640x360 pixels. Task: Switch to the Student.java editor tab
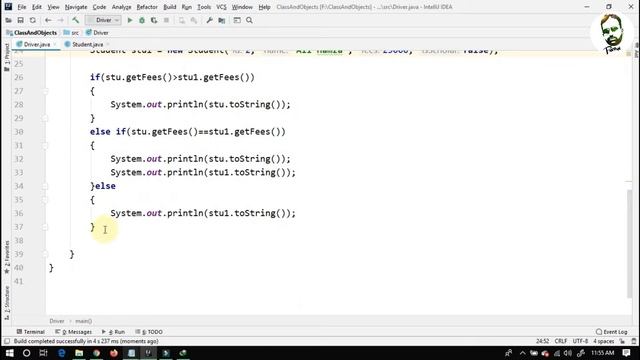click(87, 44)
